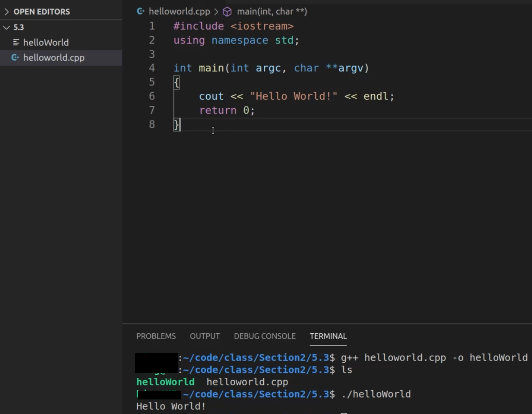
Task: Click the cube symbol icon in the breadcrumb bar
Action: [x=227, y=11]
